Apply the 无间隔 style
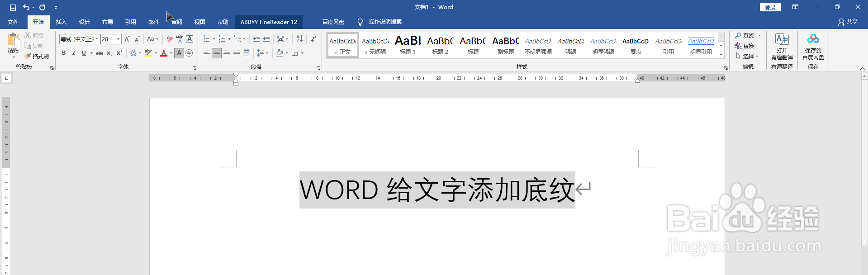This screenshot has height=275, width=868. coord(375,45)
